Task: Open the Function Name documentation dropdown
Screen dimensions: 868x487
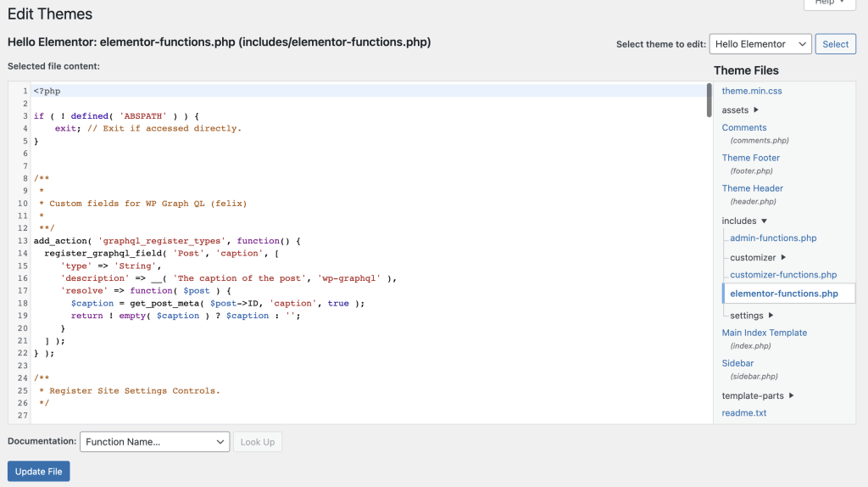Action: coord(154,441)
